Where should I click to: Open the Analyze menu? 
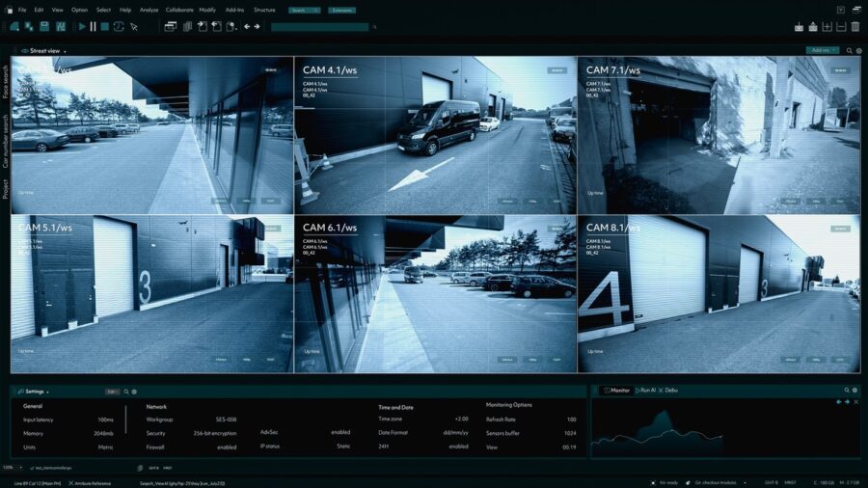click(149, 10)
